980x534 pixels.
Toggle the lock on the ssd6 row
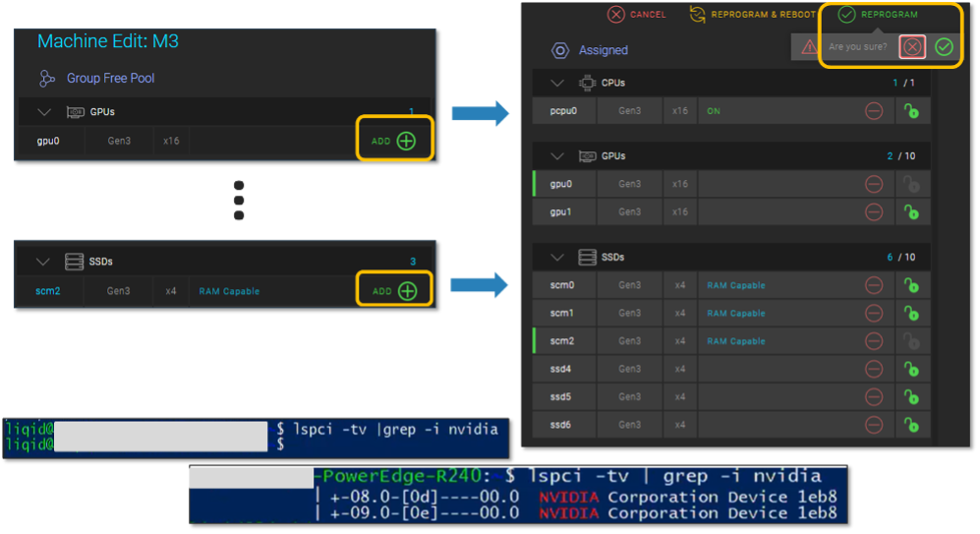click(x=911, y=425)
